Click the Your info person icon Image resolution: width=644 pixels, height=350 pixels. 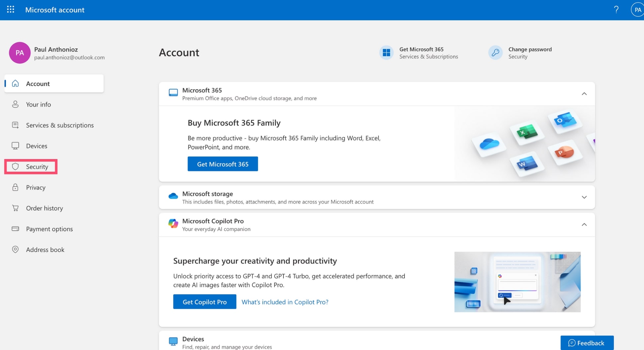pos(15,104)
